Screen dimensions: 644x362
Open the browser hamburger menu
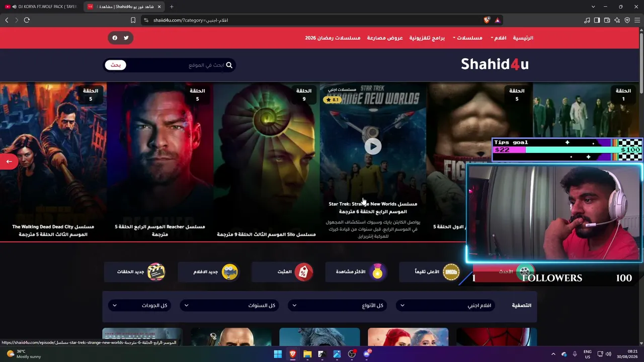637,20
